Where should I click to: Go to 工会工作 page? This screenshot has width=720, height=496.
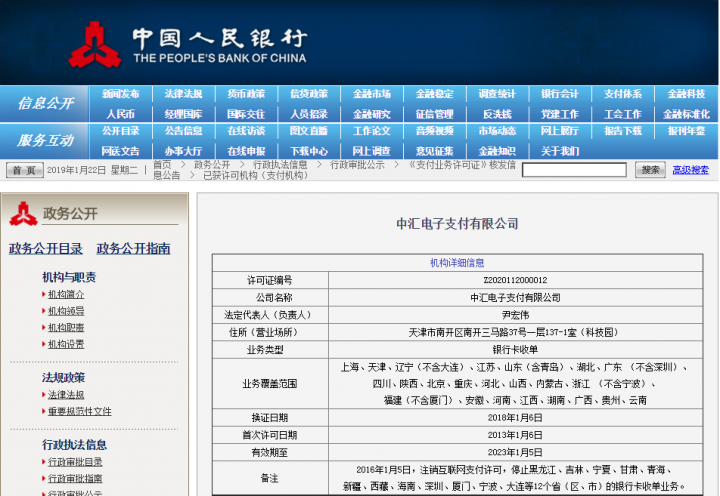point(623,114)
